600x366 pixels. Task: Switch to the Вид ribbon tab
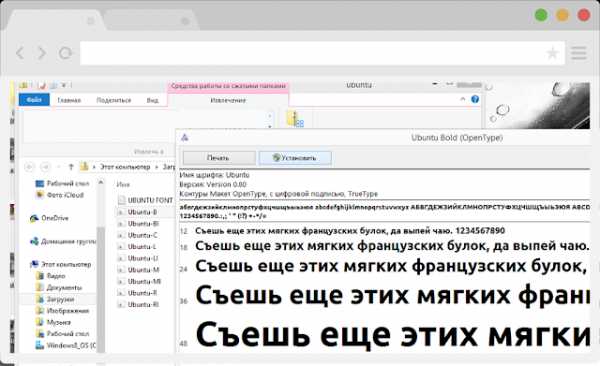(x=152, y=100)
